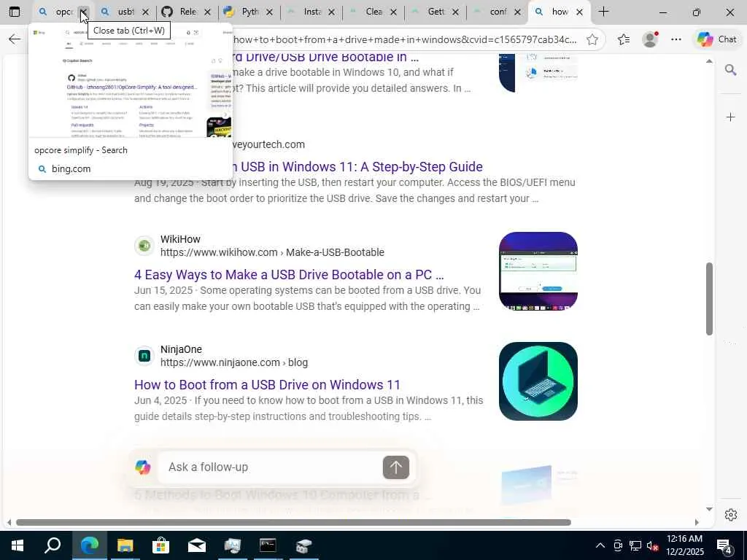Click the horizontal scrollbar thumb
747x560 pixels.
[x=293, y=522]
